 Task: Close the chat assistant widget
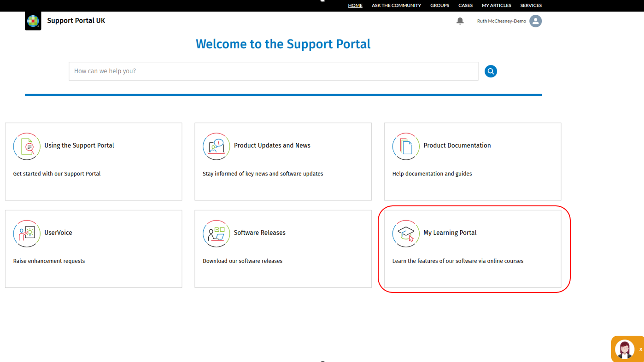[640, 350]
